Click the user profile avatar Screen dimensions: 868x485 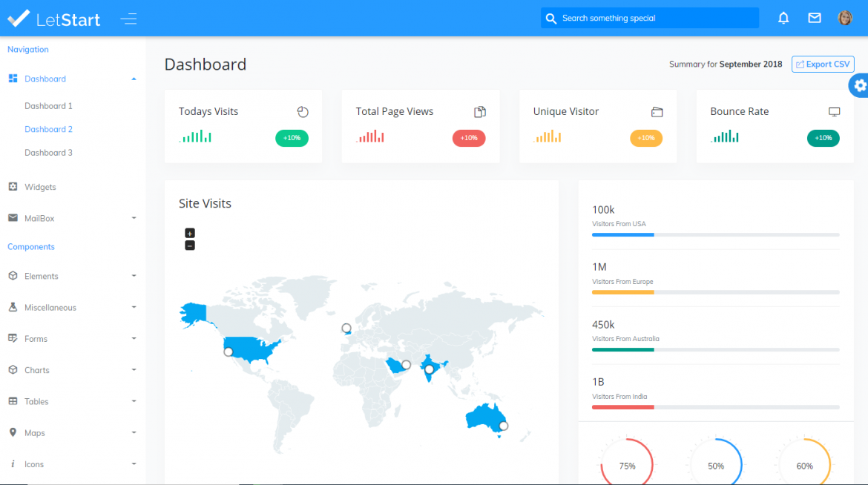[845, 18]
